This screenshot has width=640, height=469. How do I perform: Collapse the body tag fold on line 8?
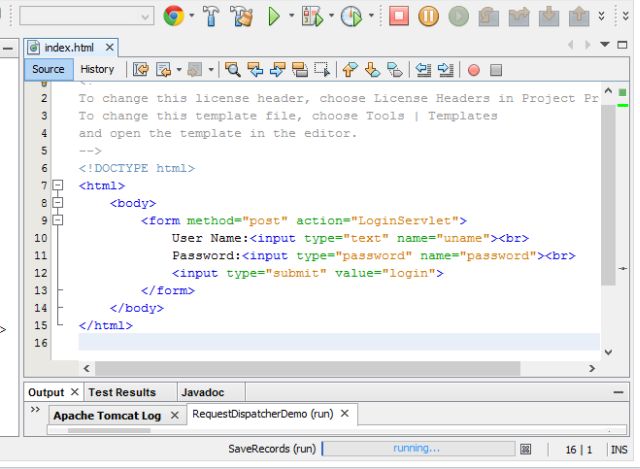click(x=58, y=202)
